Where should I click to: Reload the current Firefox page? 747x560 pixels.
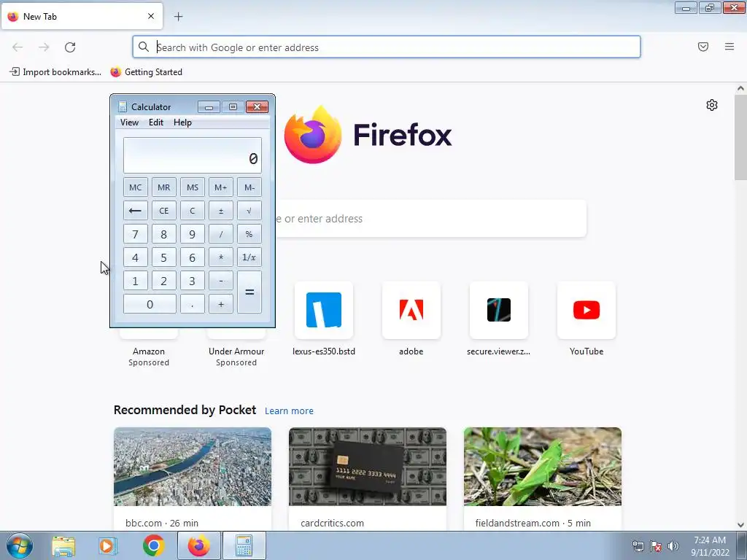pyautogui.click(x=70, y=47)
